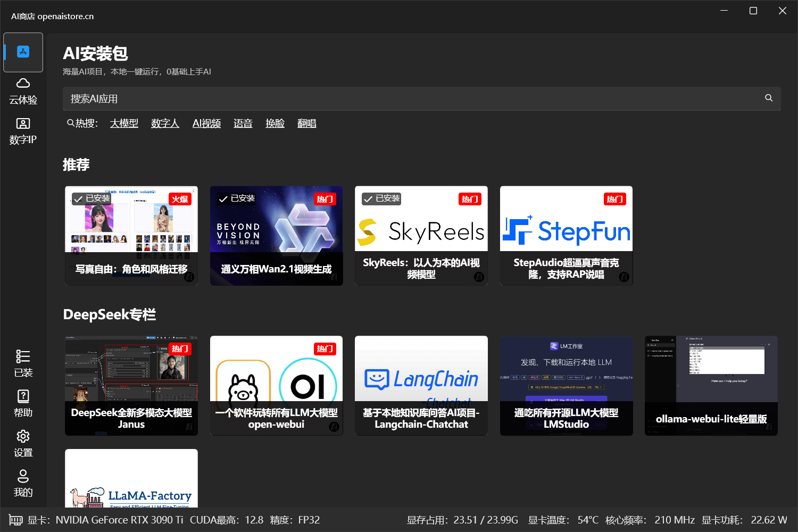Click the round badge on StepAudio card
Viewport: 798px width, 532px height.
pyautogui.click(x=624, y=277)
